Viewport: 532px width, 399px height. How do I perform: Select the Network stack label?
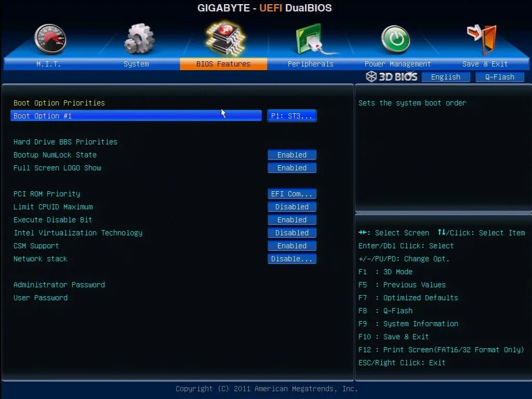[41, 259]
